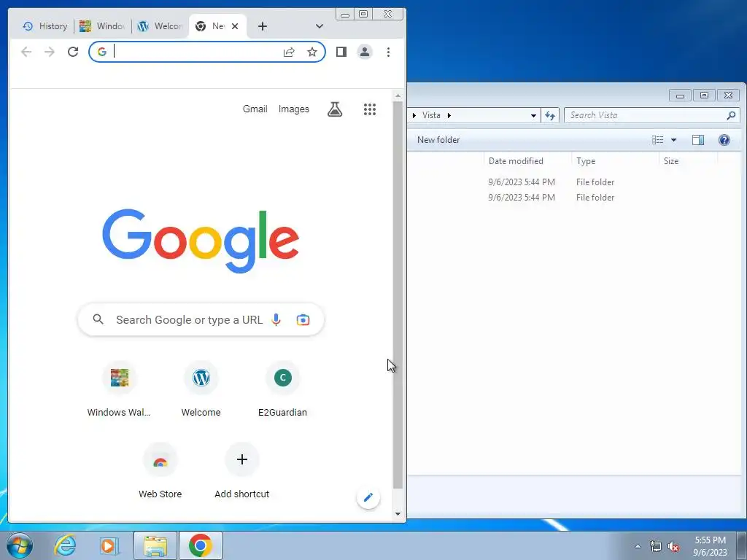Click the Search Google or type a URL box
Screen dimensions: 747x560
pyautogui.click(x=201, y=319)
